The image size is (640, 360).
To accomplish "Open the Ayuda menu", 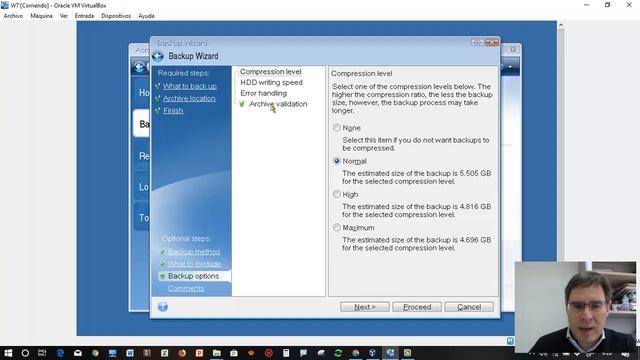I will [x=146, y=16].
